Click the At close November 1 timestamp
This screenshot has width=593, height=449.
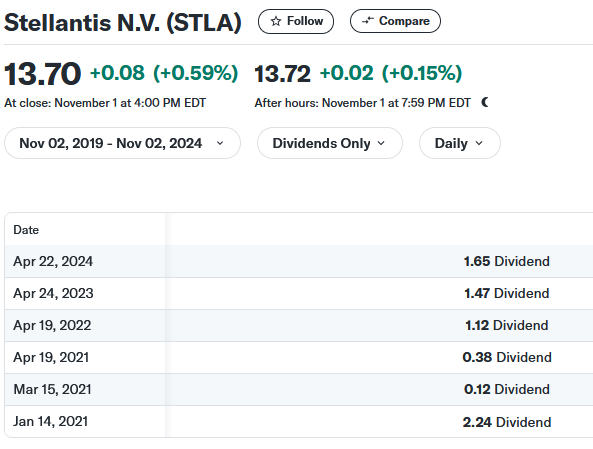[x=105, y=103]
